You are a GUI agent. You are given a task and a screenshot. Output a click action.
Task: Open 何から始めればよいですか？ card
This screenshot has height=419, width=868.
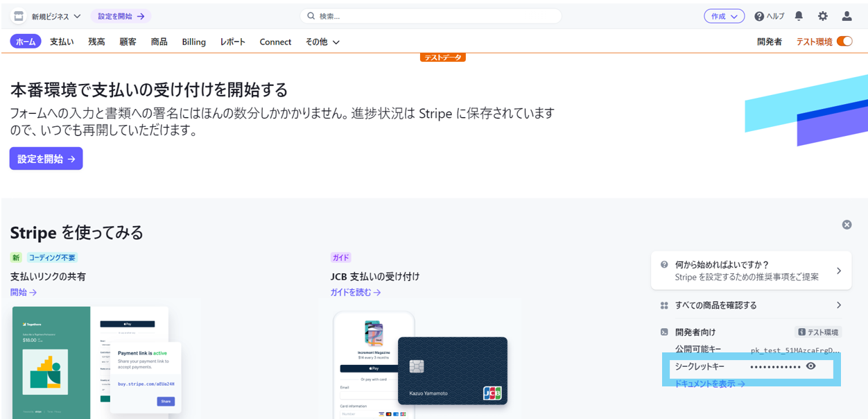click(x=751, y=271)
